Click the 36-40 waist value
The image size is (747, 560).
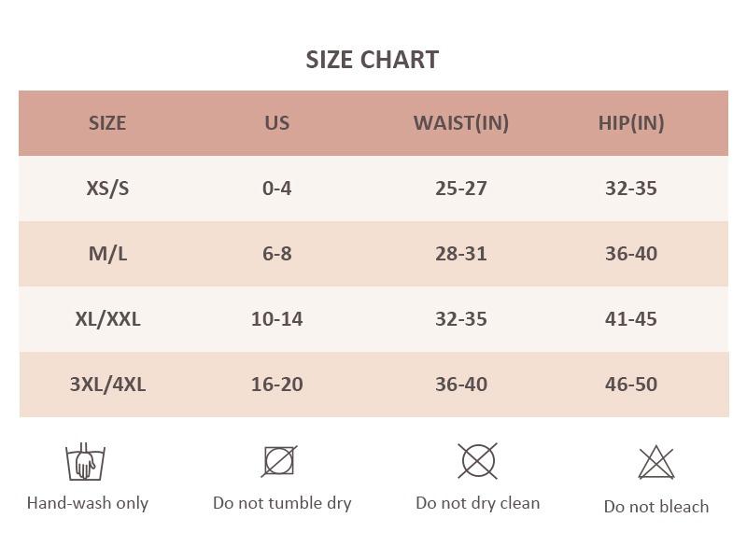[461, 385]
